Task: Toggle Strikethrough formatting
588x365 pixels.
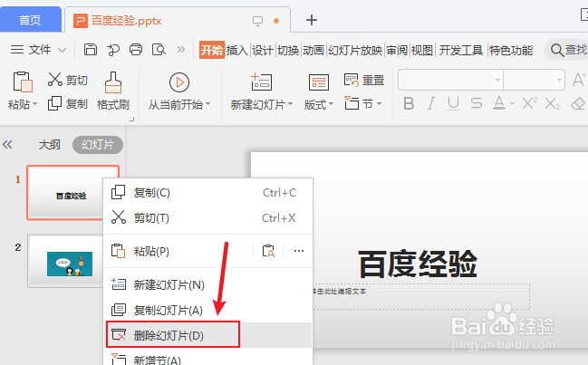Action: pos(477,103)
